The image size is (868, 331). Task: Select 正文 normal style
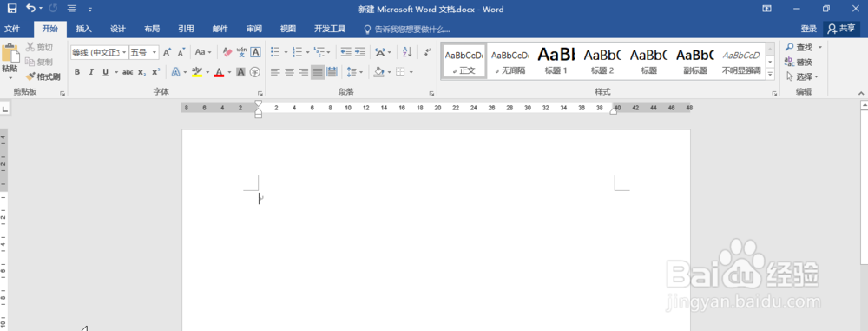(464, 61)
